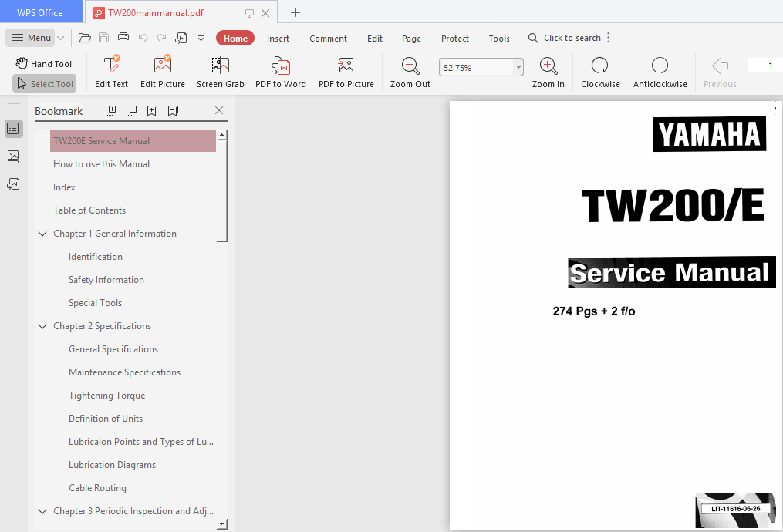783x532 pixels.
Task: Open the Thumbnail panel sidebar icon
Action: [x=13, y=157]
